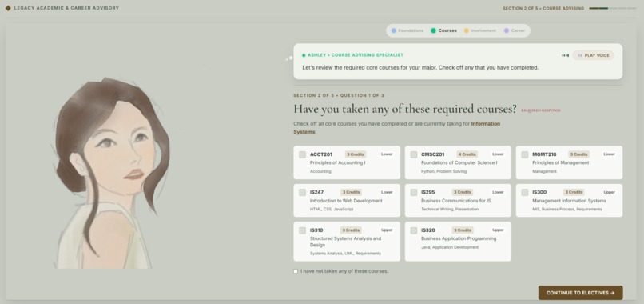Select 'Foundations of Computer Science I' title

(x=459, y=163)
